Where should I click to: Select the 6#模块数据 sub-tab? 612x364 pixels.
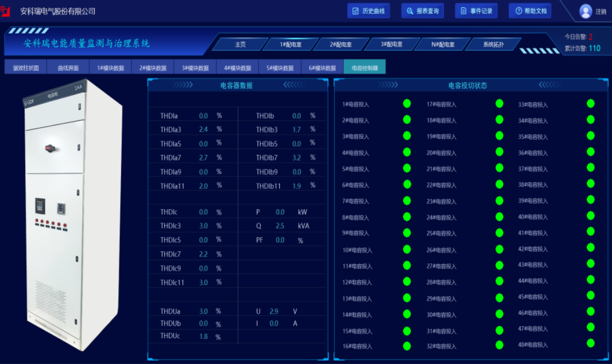click(322, 67)
